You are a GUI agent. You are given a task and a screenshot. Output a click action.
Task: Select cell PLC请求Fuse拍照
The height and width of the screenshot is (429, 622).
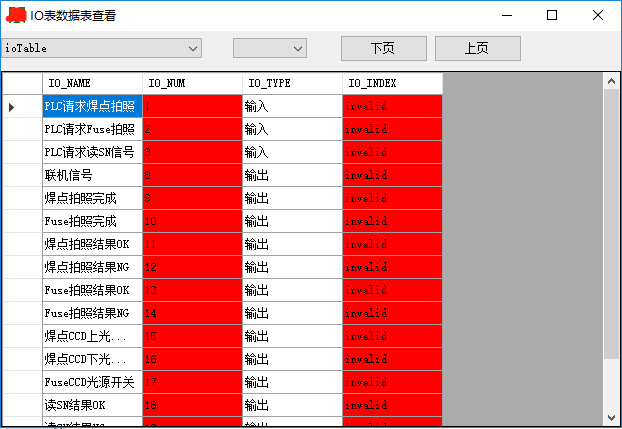coord(92,129)
